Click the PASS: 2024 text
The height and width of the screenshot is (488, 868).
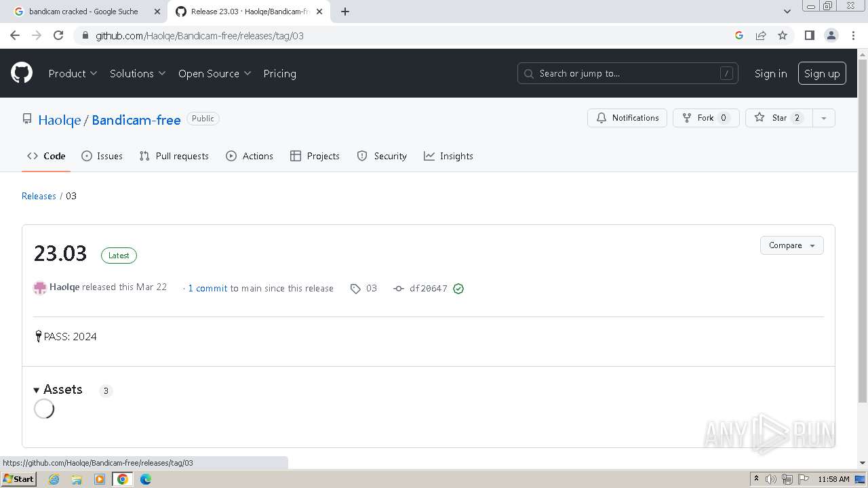(71, 337)
